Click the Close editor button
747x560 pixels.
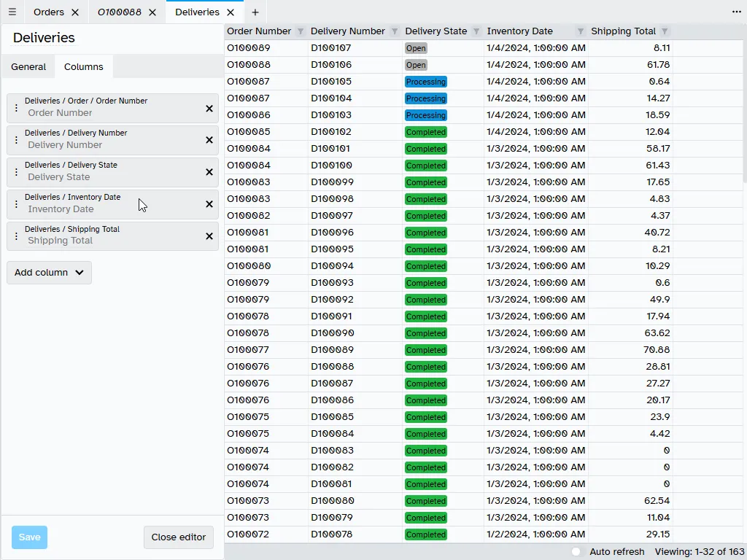click(178, 537)
